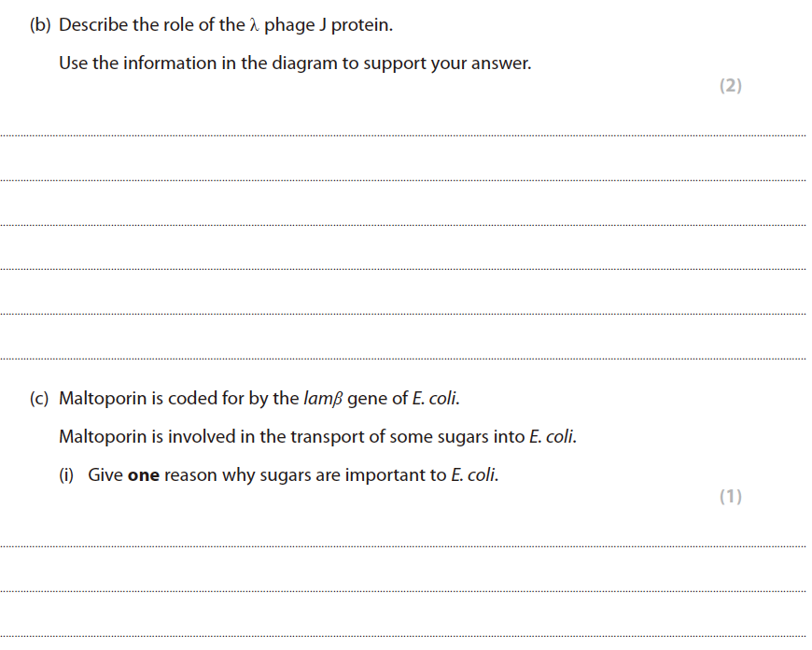This screenshot has height=650, width=812.
Task: Click the sixth answer line under question (b)
Action: [x=403, y=358]
